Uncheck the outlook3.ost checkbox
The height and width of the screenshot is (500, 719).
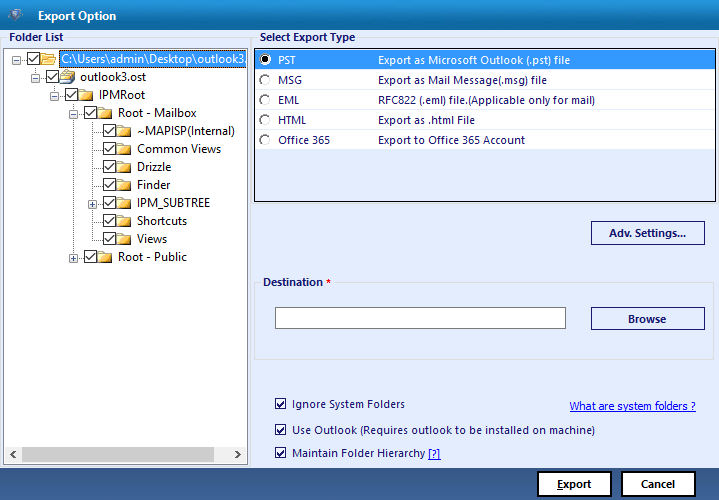pyautogui.click(x=52, y=77)
